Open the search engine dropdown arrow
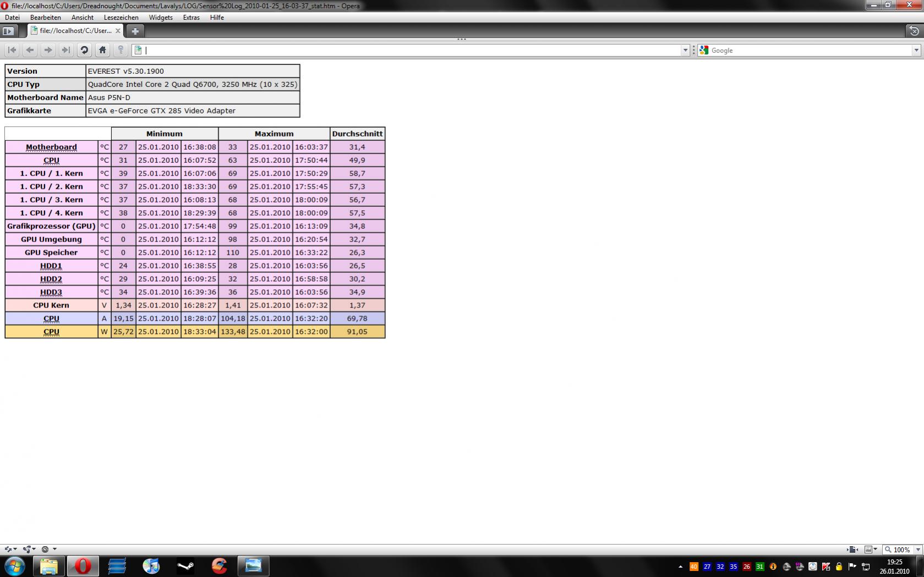The image size is (924, 577). (916, 50)
